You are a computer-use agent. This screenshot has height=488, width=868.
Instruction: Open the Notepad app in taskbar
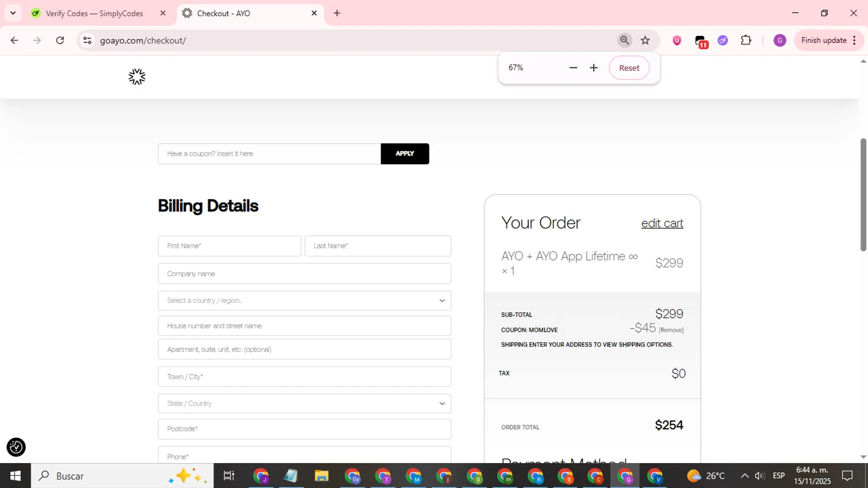291,476
